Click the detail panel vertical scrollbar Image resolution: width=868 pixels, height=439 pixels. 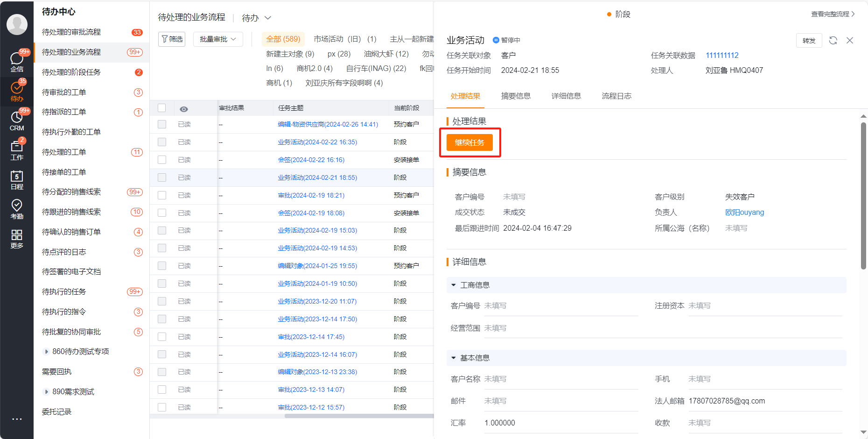(863, 196)
